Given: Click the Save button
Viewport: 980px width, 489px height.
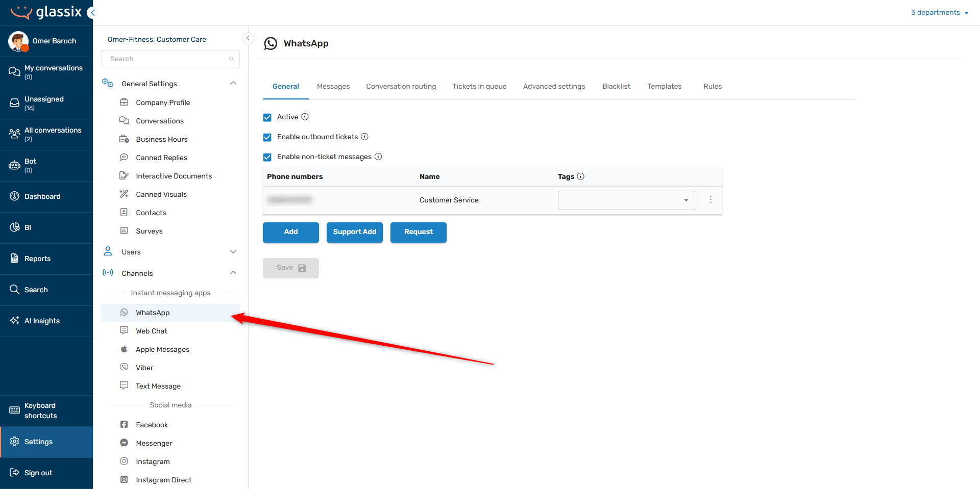Looking at the screenshot, I should 291,268.
